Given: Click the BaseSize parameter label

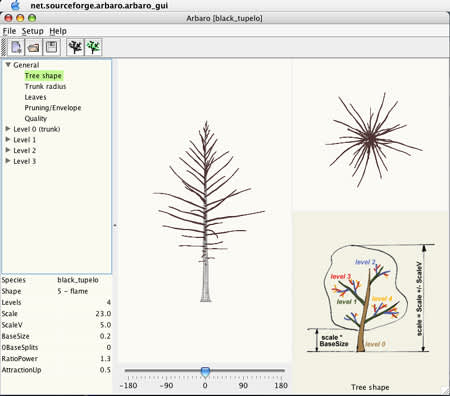Looking at the screenshot, I should (x=15, y=336).
